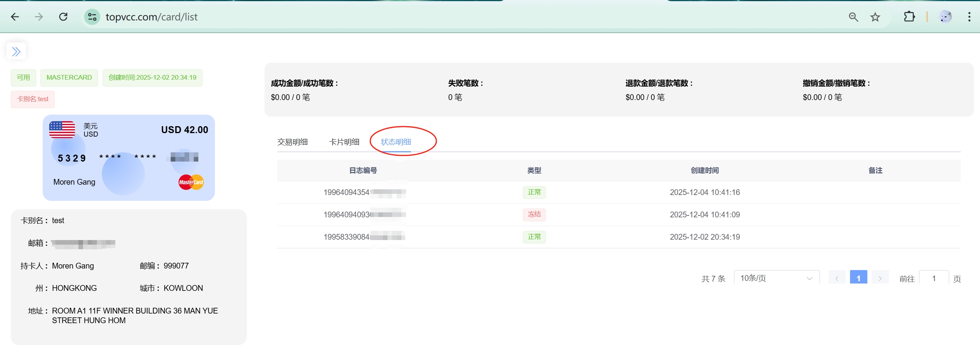Open the browser zoom magnifier icon
The image size is (980, 362).
pyautogui.click(x=853, y=17)
